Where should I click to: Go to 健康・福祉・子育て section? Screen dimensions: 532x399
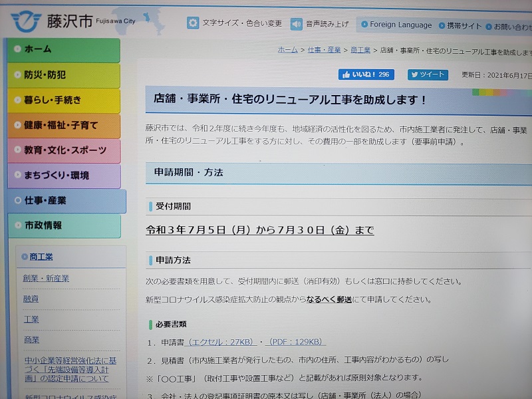tap(64, 125)
